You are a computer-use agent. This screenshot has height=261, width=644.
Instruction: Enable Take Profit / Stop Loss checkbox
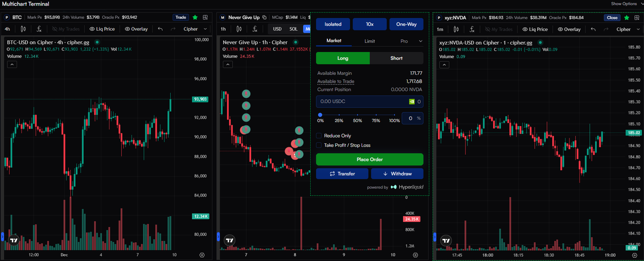click(x=319, y=145)
